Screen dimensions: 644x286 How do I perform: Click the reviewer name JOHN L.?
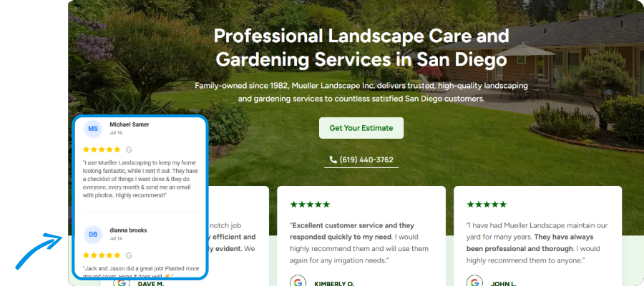click(x=504, y=284)
